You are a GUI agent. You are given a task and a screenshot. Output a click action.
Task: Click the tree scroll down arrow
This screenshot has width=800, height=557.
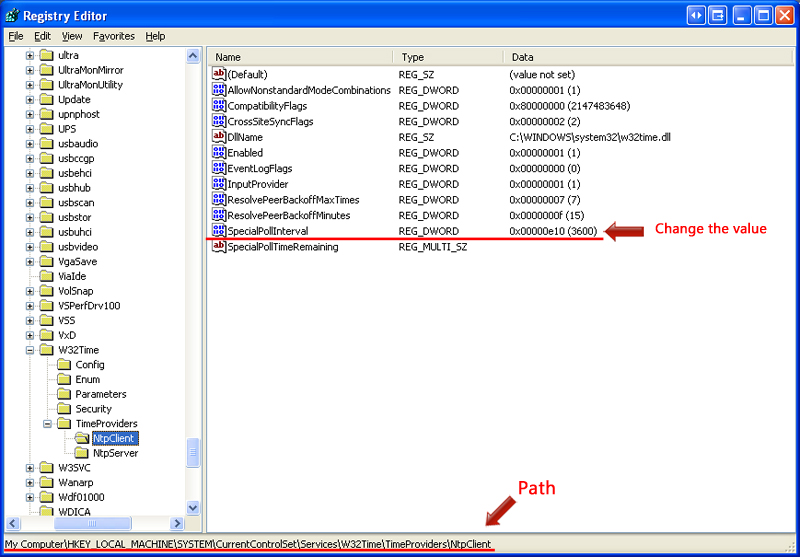point(193,508)
